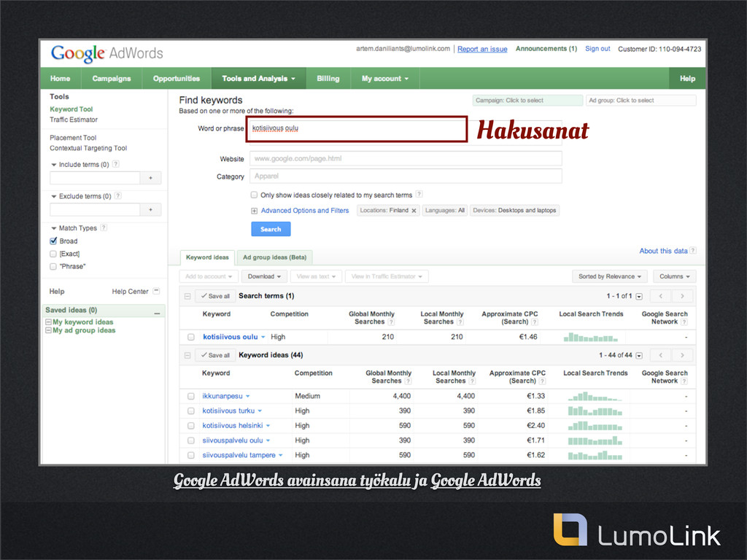747x560 pixels.
Task: Select the siivouspalvelu oulu row checkbox
Action: point(191,440)
